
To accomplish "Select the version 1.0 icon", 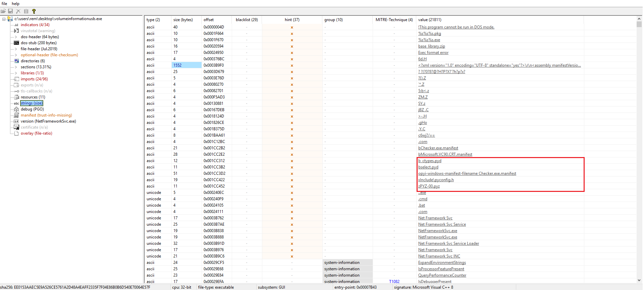I will (x=16, y=121).
